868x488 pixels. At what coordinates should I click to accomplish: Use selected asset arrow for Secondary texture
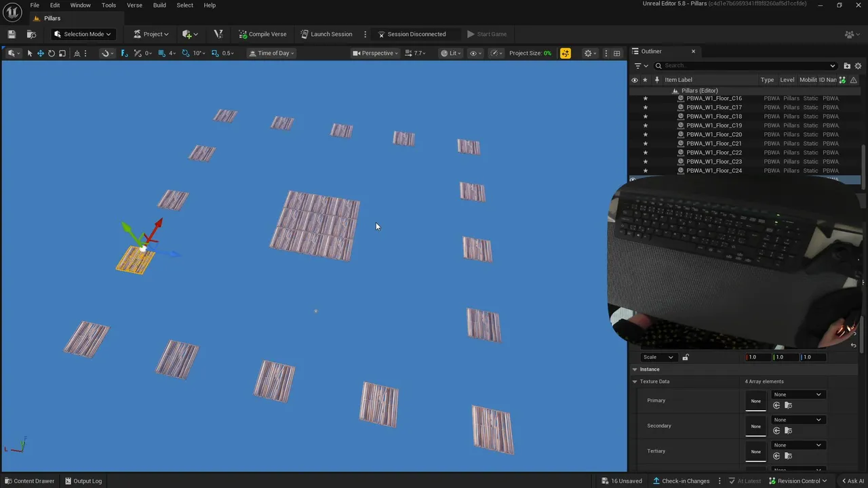[x=776, y=430]
